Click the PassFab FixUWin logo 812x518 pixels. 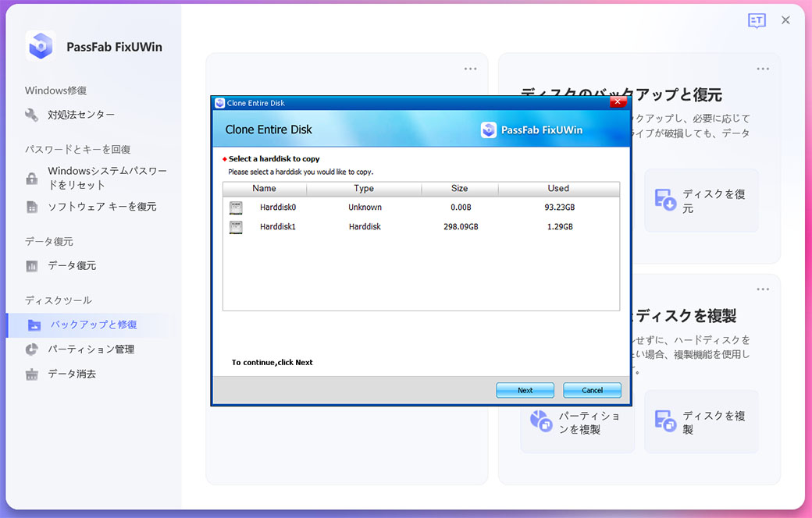pos(40,47)
